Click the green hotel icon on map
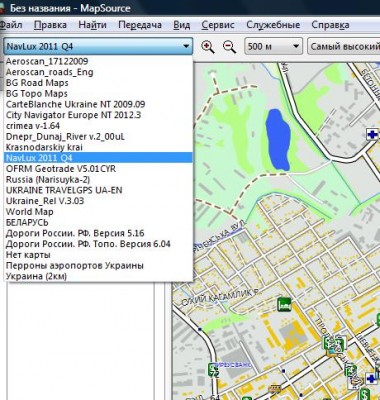This screenshot has width=380, height=400. [x=284, y=304]
